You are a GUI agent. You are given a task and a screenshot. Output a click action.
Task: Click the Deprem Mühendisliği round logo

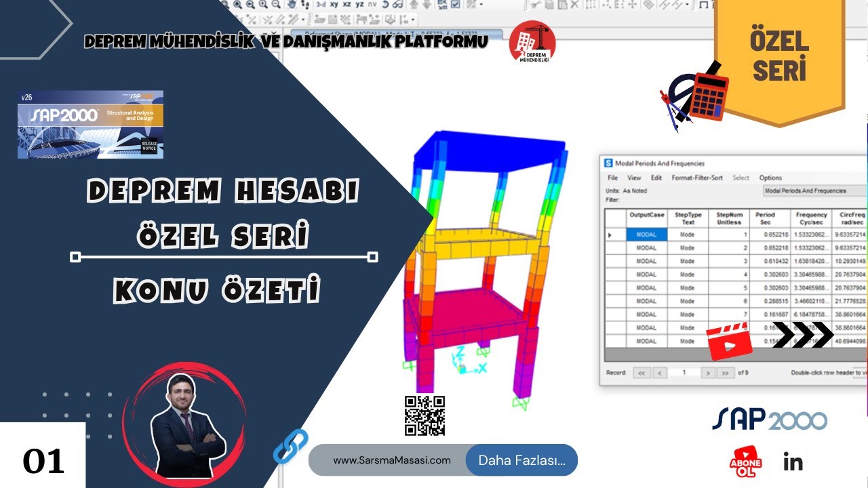[532, 41]
